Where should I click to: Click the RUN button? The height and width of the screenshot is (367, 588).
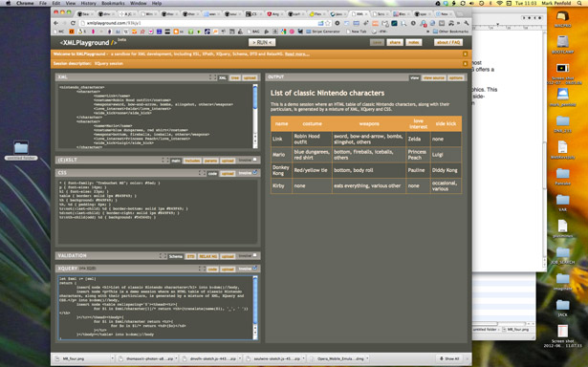click(x=262, y=42)
